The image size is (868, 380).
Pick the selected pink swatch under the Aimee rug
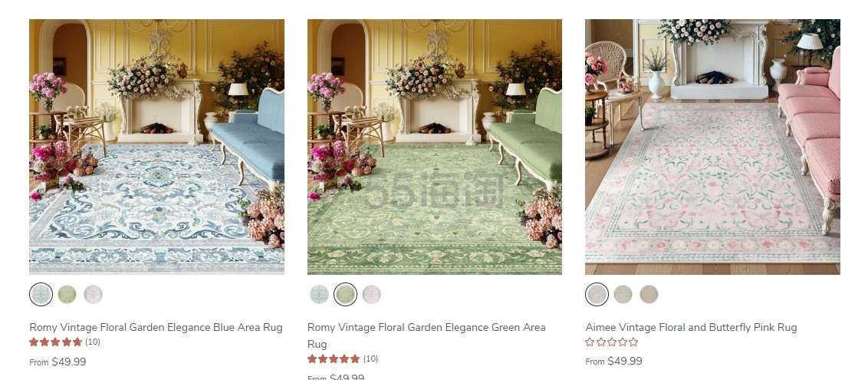click(597, 294)
